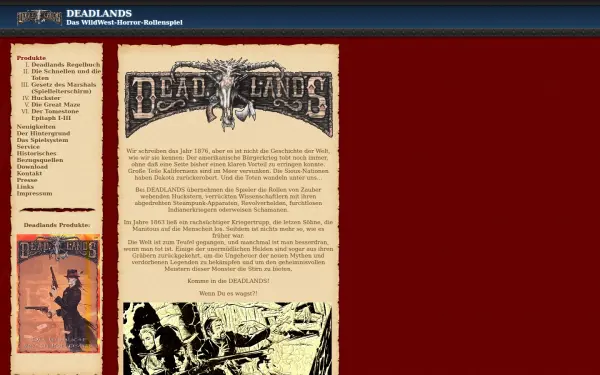Image resolution: width=600 pixels, height=375 pixels.
Task: Open Deadlands Regelbuch product page
Action: tap(66, 65)
